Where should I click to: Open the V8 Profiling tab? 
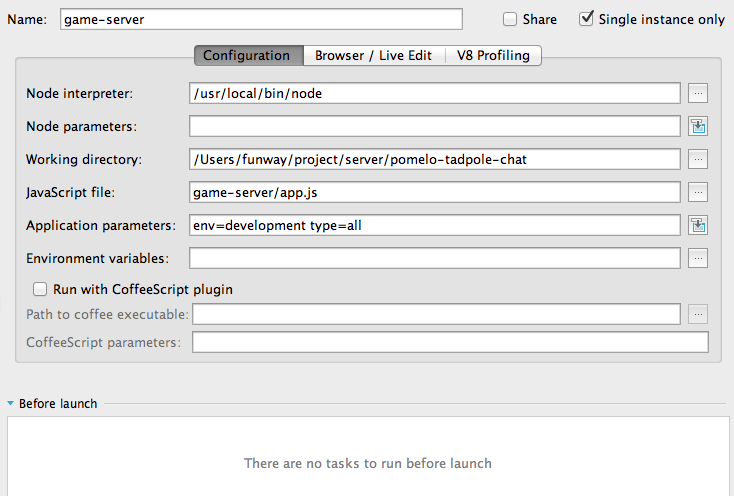[493, 56]
